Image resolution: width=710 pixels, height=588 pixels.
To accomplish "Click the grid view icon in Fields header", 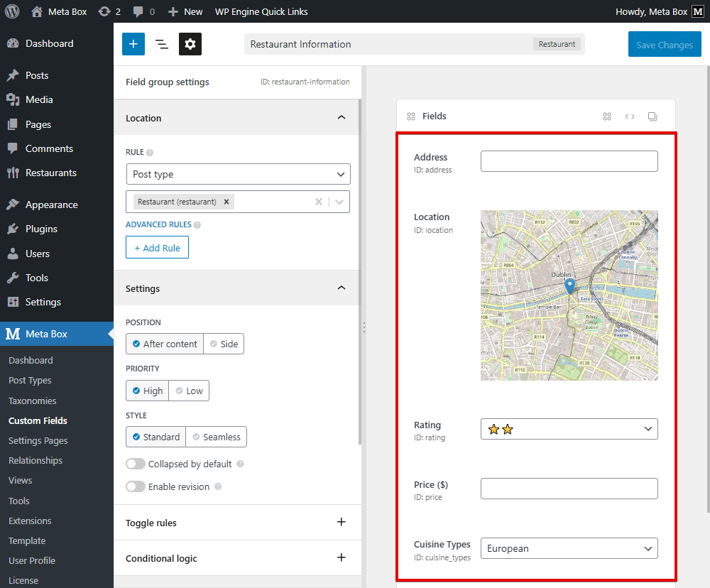I will click(607, 116).
